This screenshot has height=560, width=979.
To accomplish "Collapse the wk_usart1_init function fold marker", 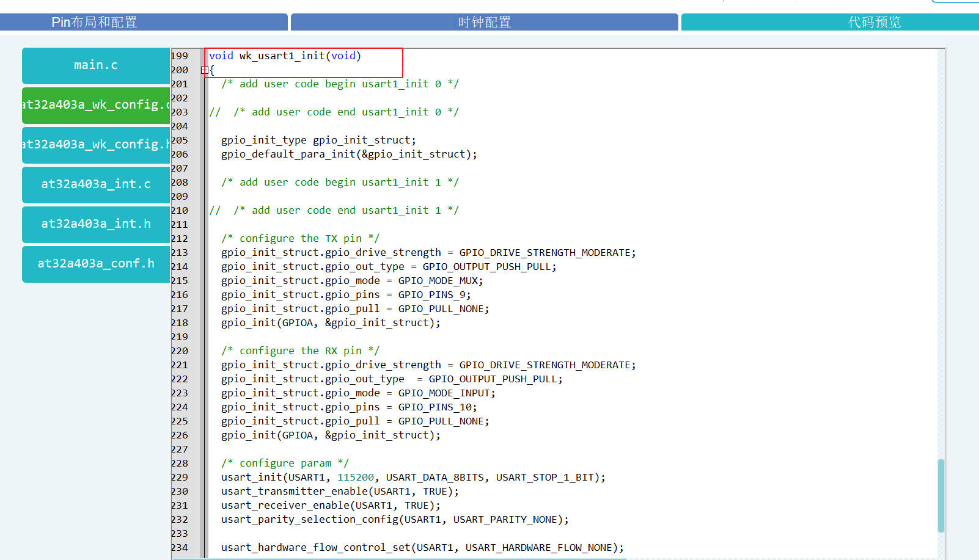I will click(205, 70).
